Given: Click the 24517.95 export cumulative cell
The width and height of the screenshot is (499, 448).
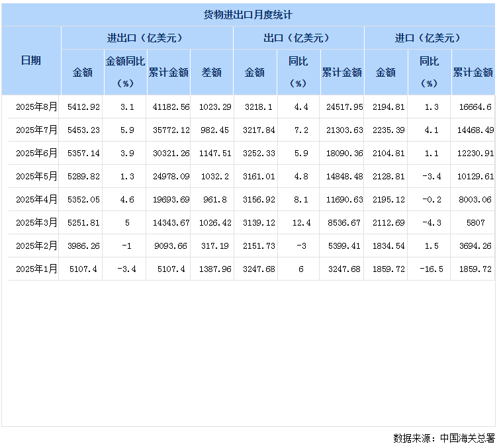Looking at the screenshot, I should click(x=343, y=107).
